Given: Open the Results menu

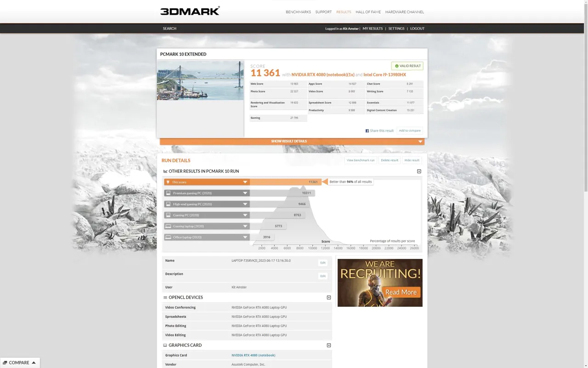Looking at the screenshot, I should click(344, 12).
